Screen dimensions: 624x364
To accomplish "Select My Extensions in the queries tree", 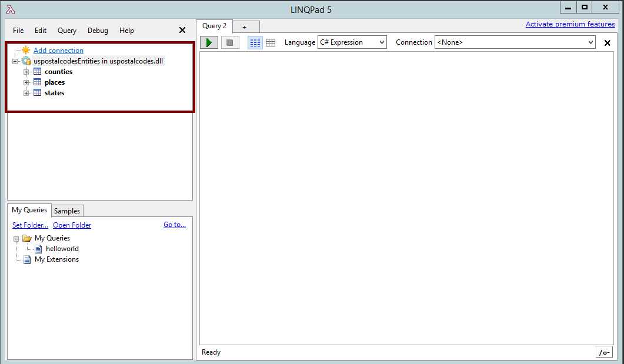I will click(x=58, y=259).
